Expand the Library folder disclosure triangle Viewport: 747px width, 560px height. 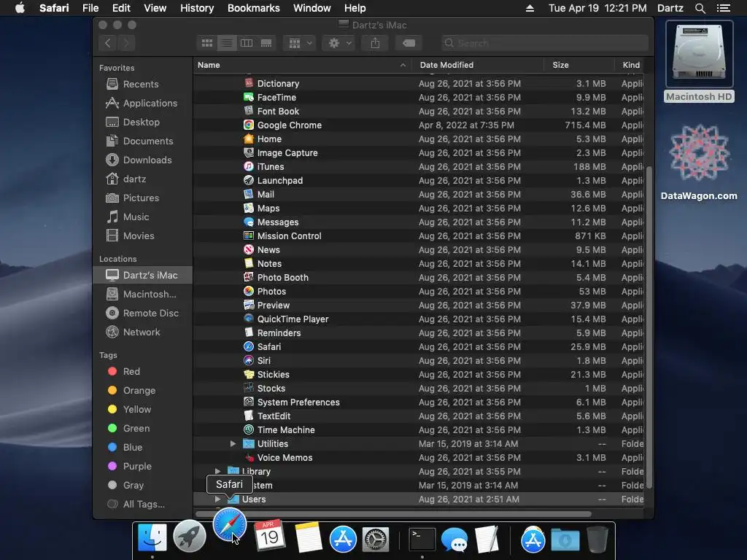tap(217, 472)
